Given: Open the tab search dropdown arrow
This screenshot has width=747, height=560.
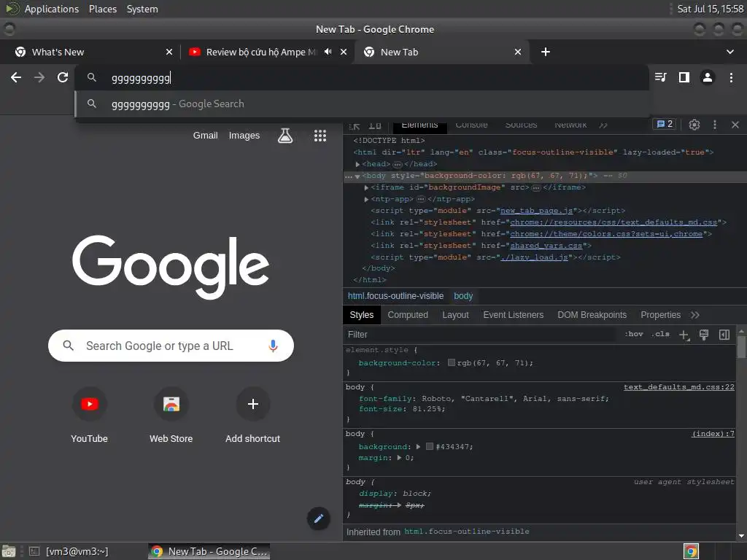Looking at the screenshot, I should tap(729, 52).
